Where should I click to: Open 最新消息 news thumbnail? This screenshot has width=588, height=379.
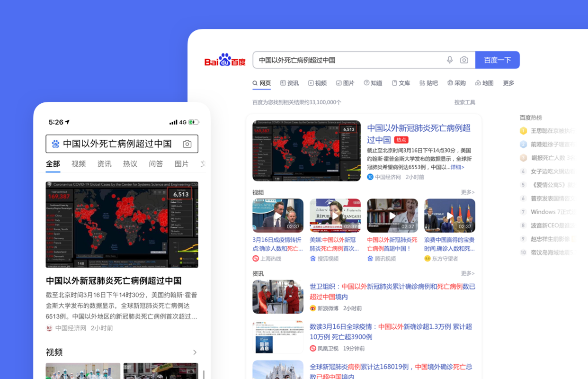(278, 337)
